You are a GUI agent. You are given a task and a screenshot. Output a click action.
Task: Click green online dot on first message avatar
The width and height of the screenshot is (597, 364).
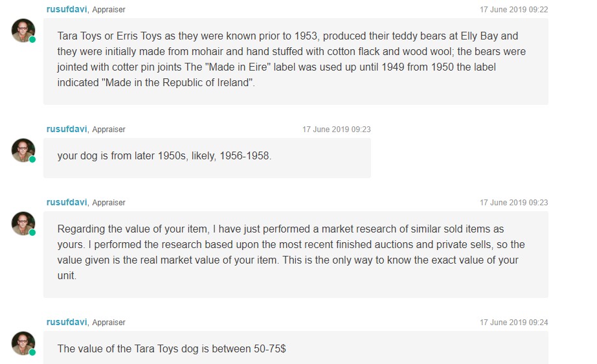click(x=32, y=40)
